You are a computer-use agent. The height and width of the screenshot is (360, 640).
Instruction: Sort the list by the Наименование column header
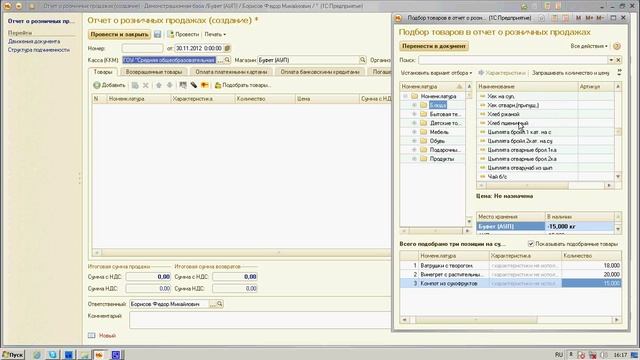coord(527,87)
